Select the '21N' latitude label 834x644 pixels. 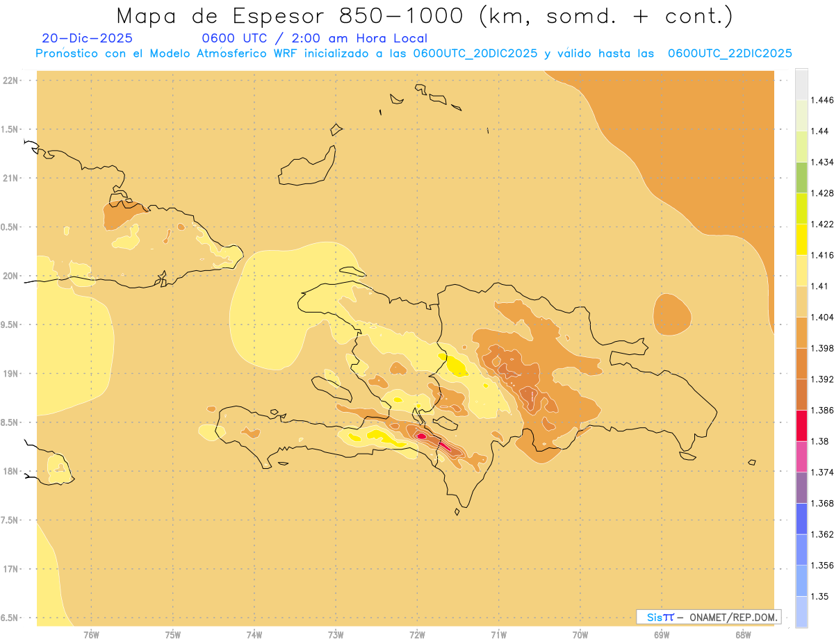click(10, 178)
